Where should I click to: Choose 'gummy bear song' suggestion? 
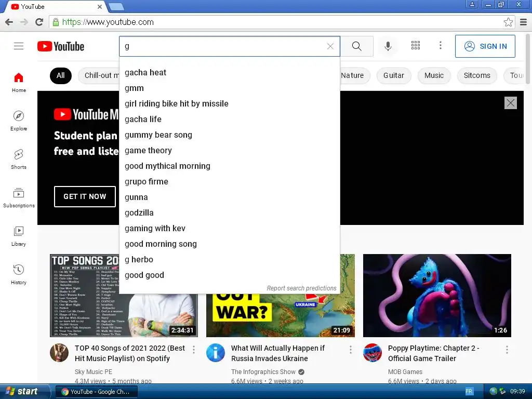click(229, 135)
